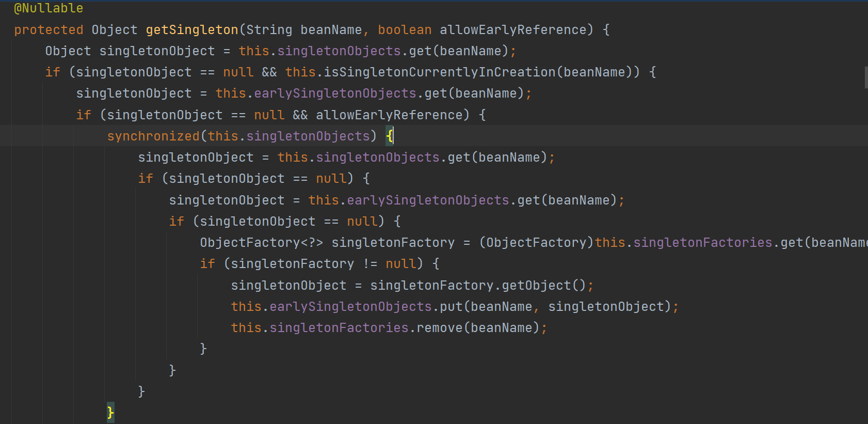Click 'Object singletonObject' declaration

130,51
